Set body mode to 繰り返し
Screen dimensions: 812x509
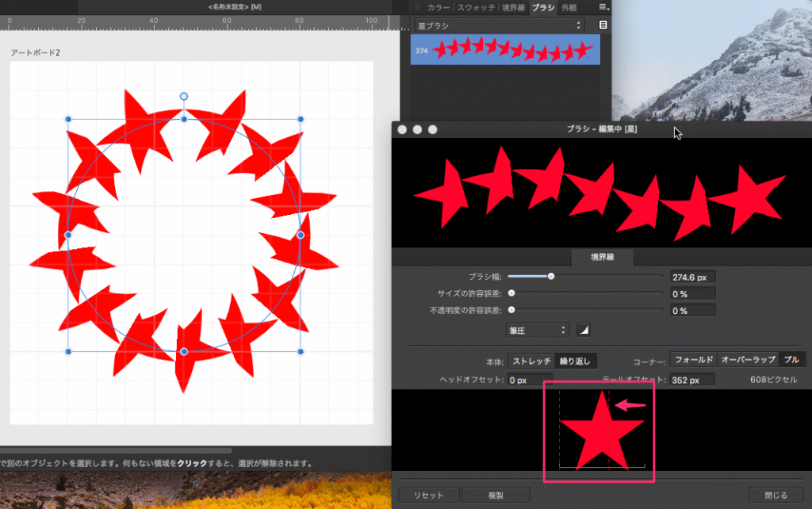574,361
